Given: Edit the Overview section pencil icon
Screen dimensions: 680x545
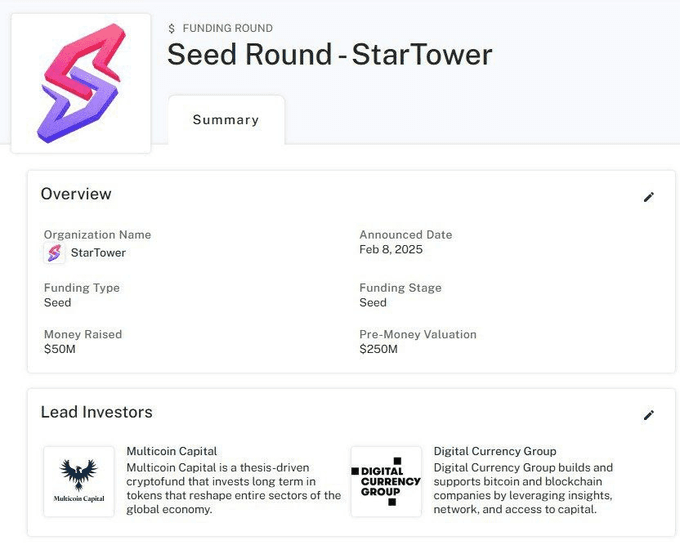Looking at the screenshot, I should (x=649, y=197).
